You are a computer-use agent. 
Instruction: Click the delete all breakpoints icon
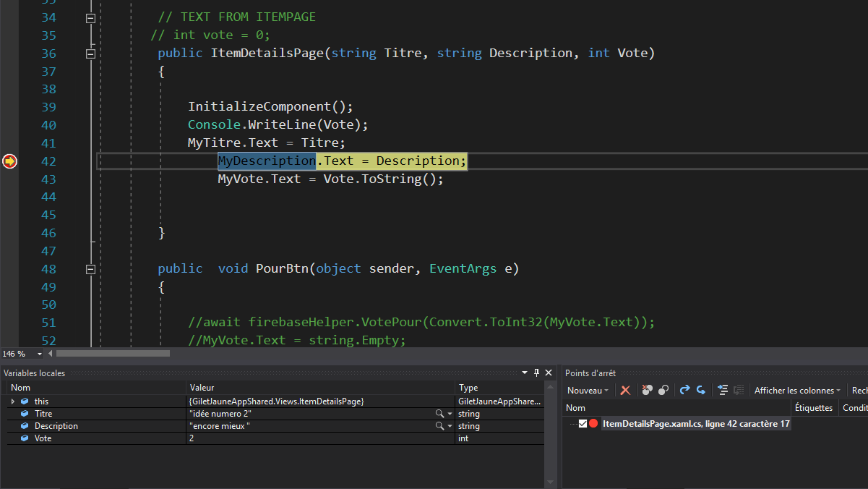(x=647, y=390)
